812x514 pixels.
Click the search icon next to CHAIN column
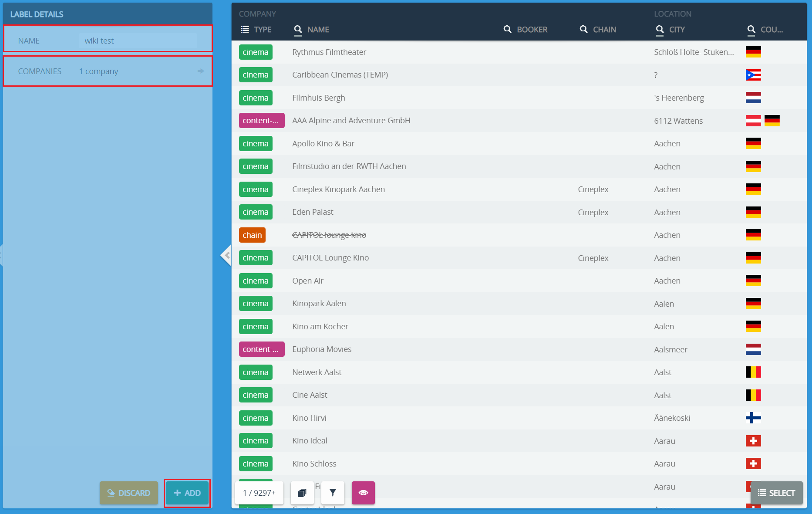pyautogui.click(x=583, y=30)
